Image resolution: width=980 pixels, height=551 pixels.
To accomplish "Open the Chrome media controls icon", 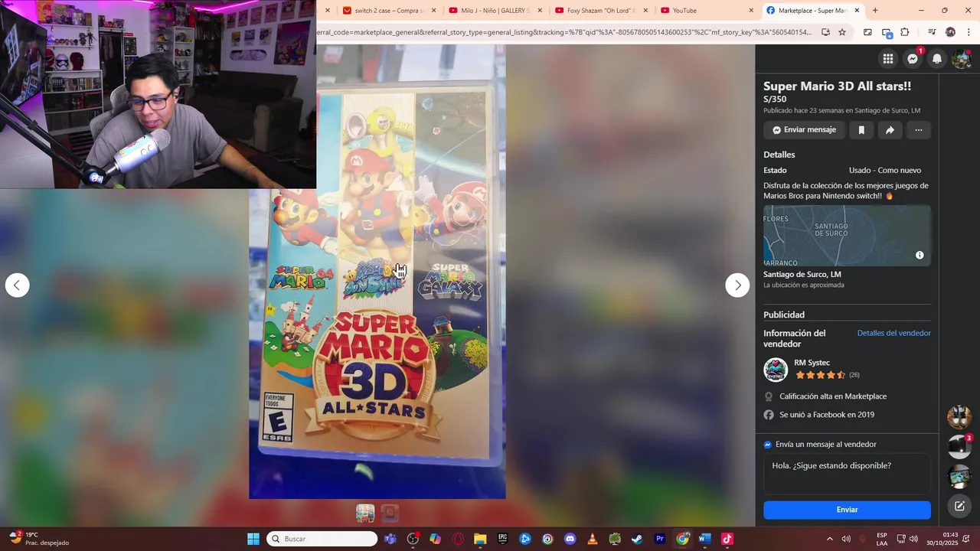I will [932, 32].
